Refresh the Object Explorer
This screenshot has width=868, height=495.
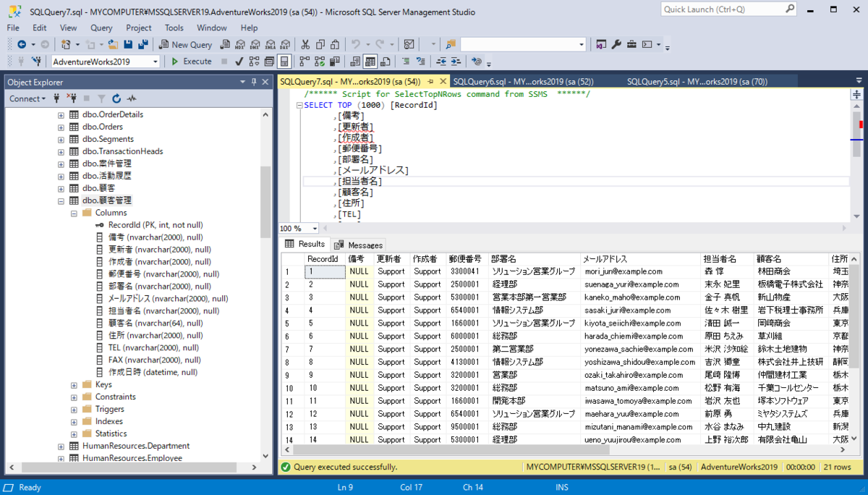(116, 98)
